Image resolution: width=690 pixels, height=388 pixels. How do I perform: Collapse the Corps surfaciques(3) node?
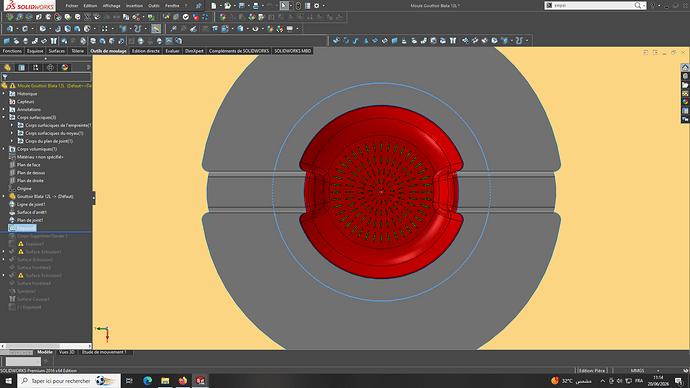pos(4,117)
